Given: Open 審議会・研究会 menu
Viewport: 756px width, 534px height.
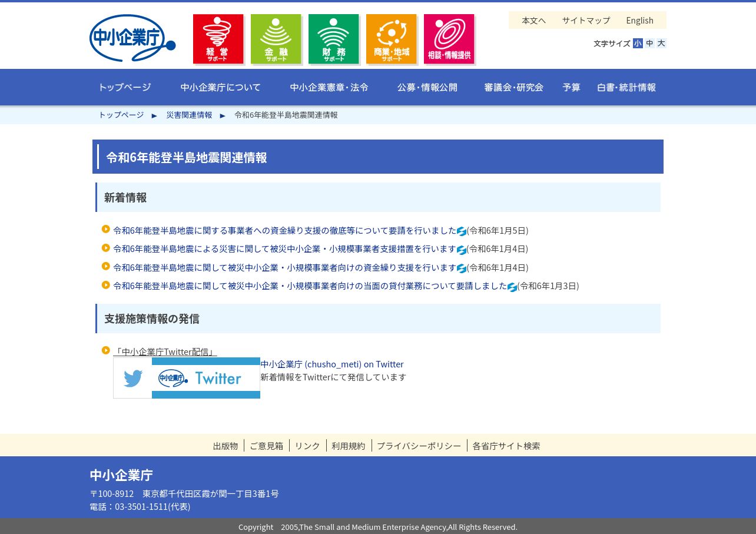Looking at the screenshot, I should coord(513,87).
